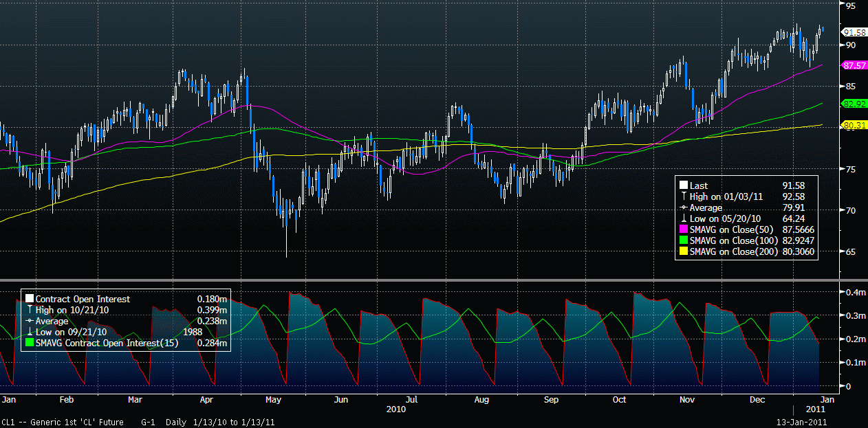868x428 pixels.
Task: Select the magenta 87.57 axis price tag
Action: click(x=854, y=65)
